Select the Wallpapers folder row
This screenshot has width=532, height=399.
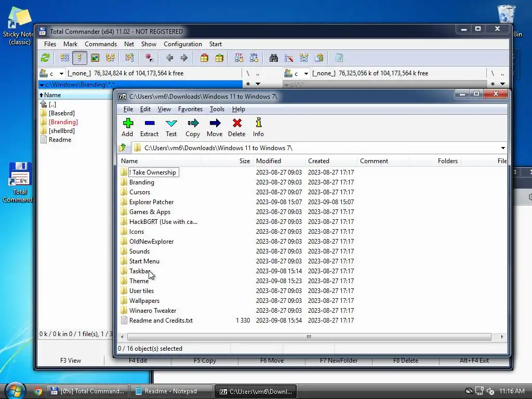point(144,301)
